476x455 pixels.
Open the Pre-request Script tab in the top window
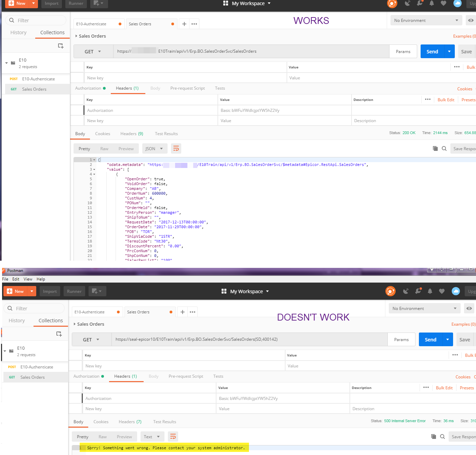tap(187, 88)
